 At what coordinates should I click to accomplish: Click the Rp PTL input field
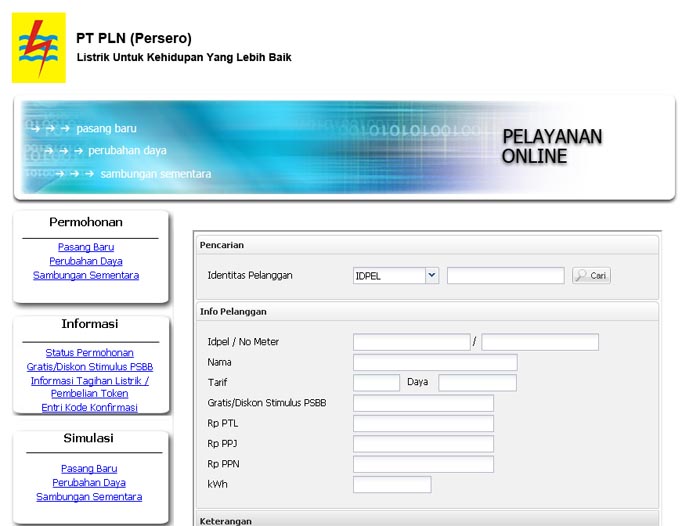coord(423,424)
